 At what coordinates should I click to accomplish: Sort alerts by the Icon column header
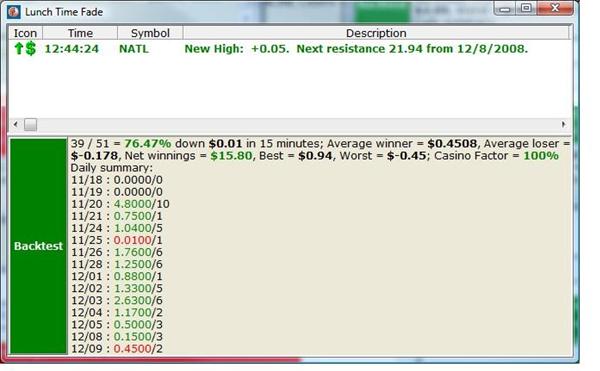pos(26,33)
